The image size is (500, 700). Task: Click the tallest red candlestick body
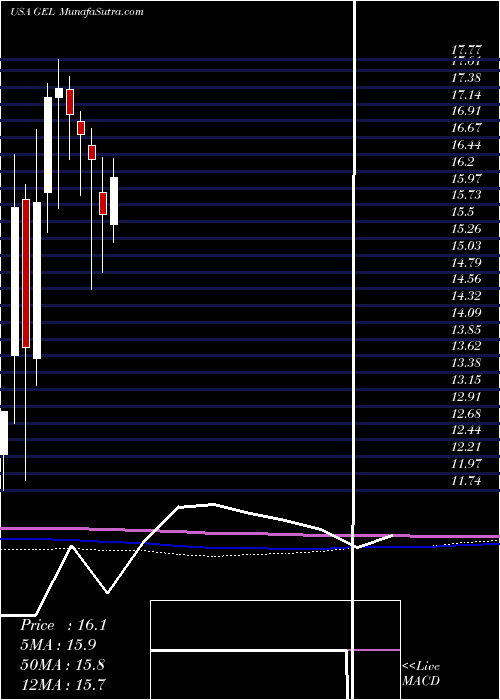26,273
